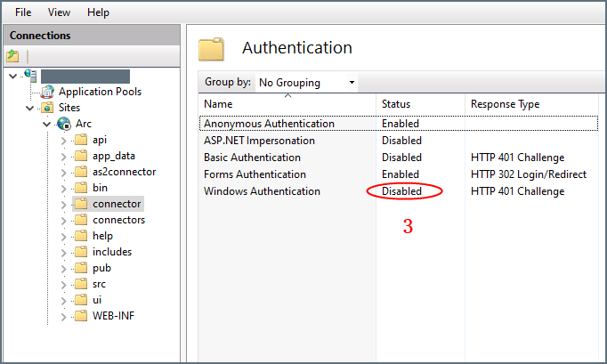This screenshot has height=364, width=607.
Task: Click the api folder icon
Action: click(x=81, y=140)
